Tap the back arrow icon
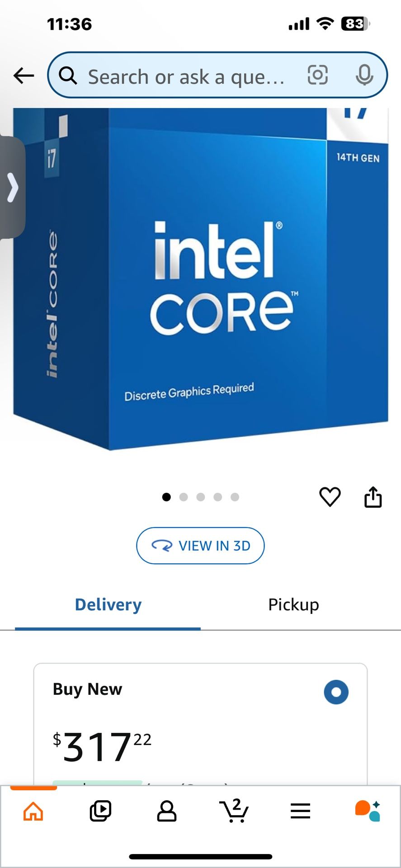Image resolution: width=401 pixels, height=868 pixels. point(24,75)
